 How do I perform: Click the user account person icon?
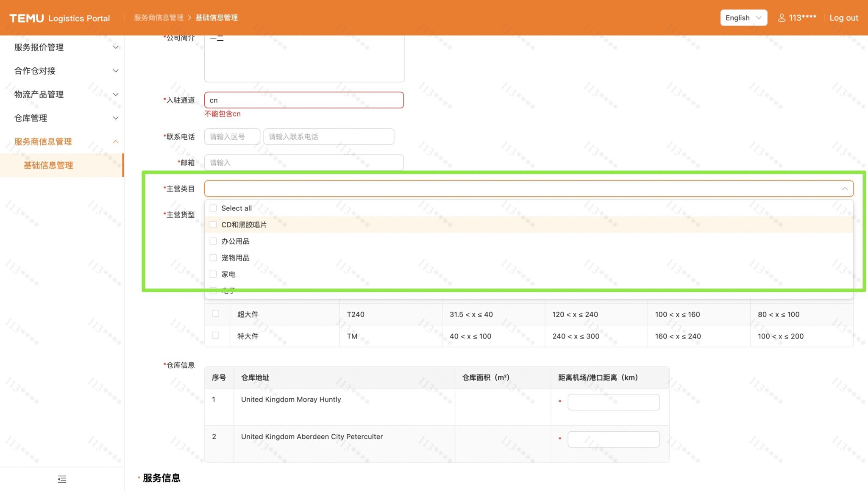pos(782,18)
